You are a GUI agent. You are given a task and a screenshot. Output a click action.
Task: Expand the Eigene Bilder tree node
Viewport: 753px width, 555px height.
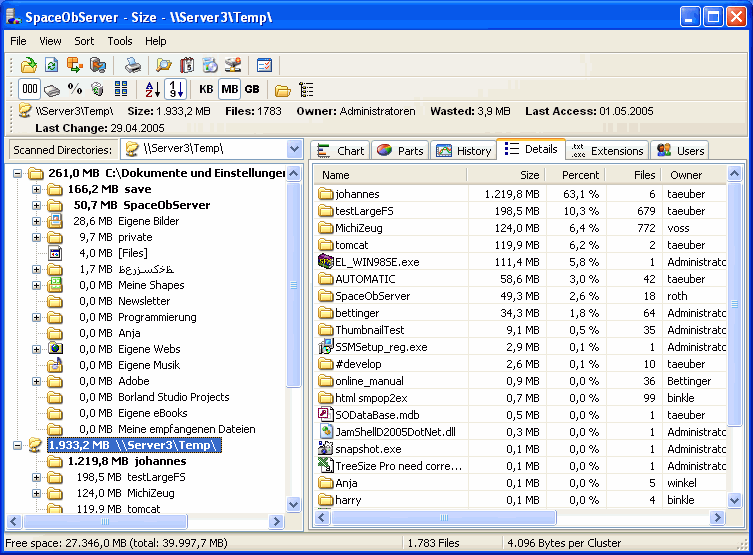[36, 221]
